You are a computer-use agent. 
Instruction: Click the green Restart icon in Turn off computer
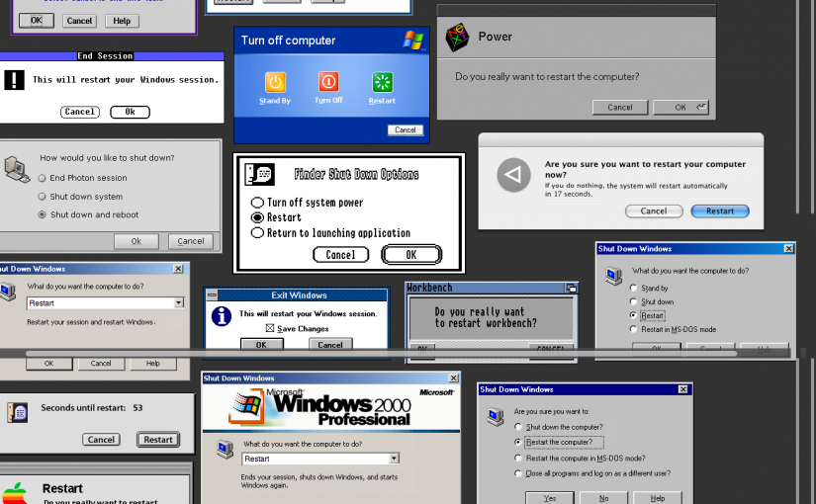point(382,82)
